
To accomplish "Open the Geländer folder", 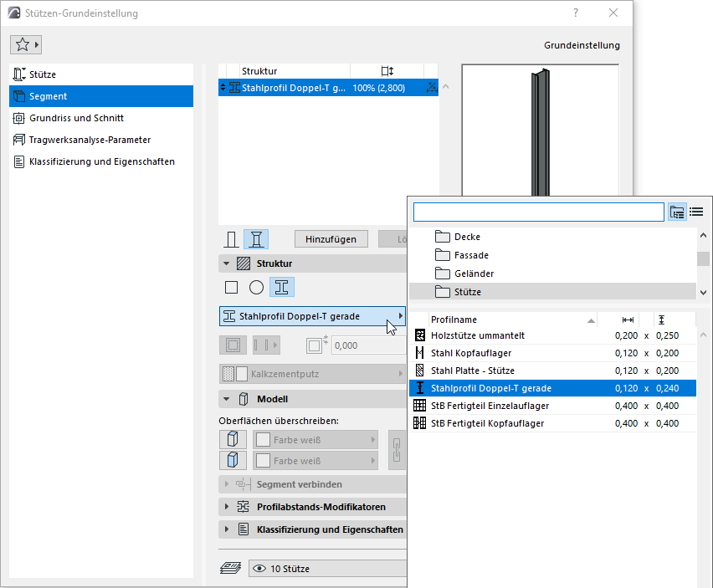I will coord(552,274).
